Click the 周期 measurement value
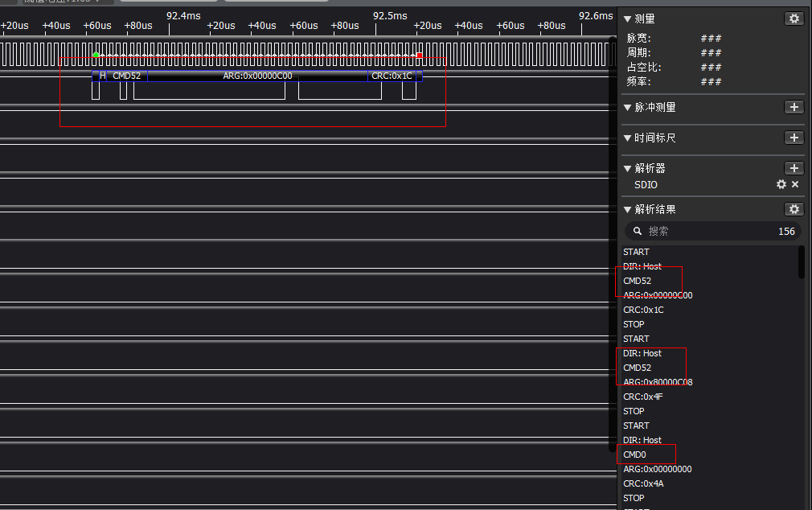Viewport: 812px width, 510px height. click(711, 53)
